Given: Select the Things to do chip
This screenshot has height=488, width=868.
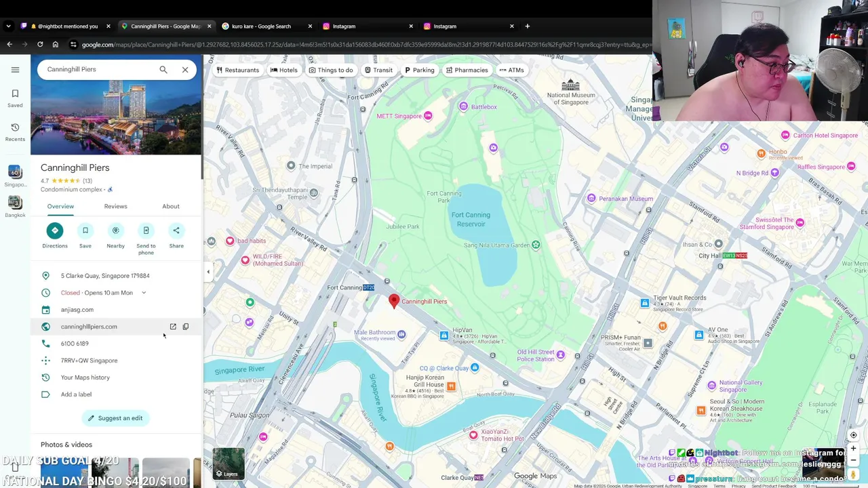Looking at the screenshot, I should [331, 70].
